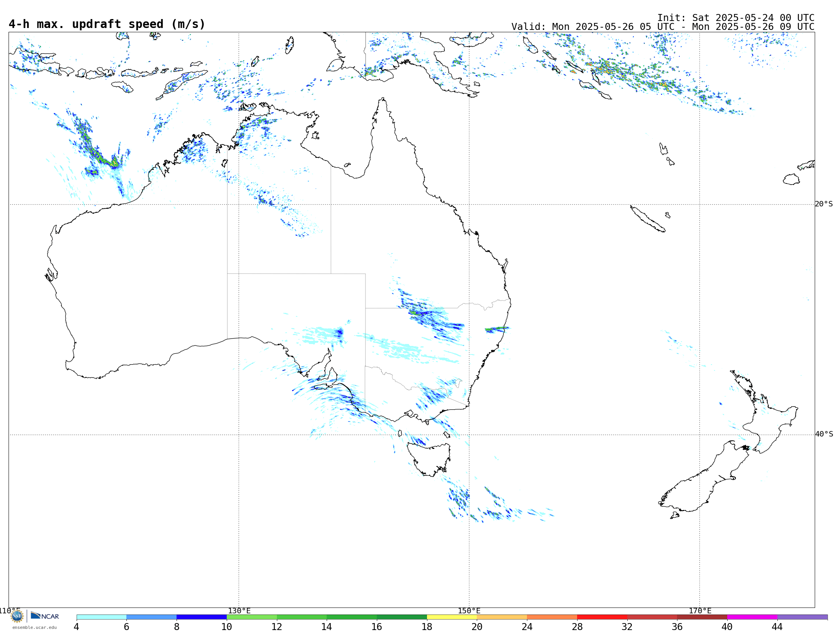This screenshot has height=632, width=840.
Task: Click the 170°E longitude label
Action: point(700,611)
